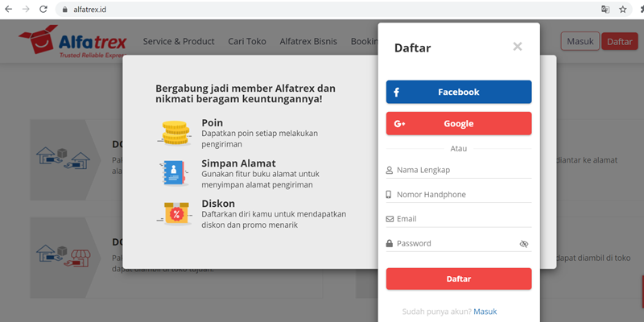
Task: Click the gold coins Poin icon
Action: (175, 133)
